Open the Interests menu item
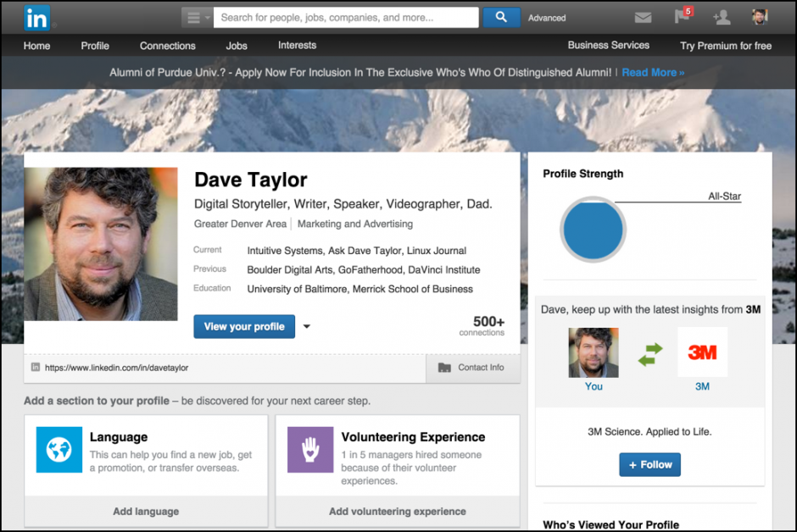Viewport: 797px width, 532px height. 297,46
